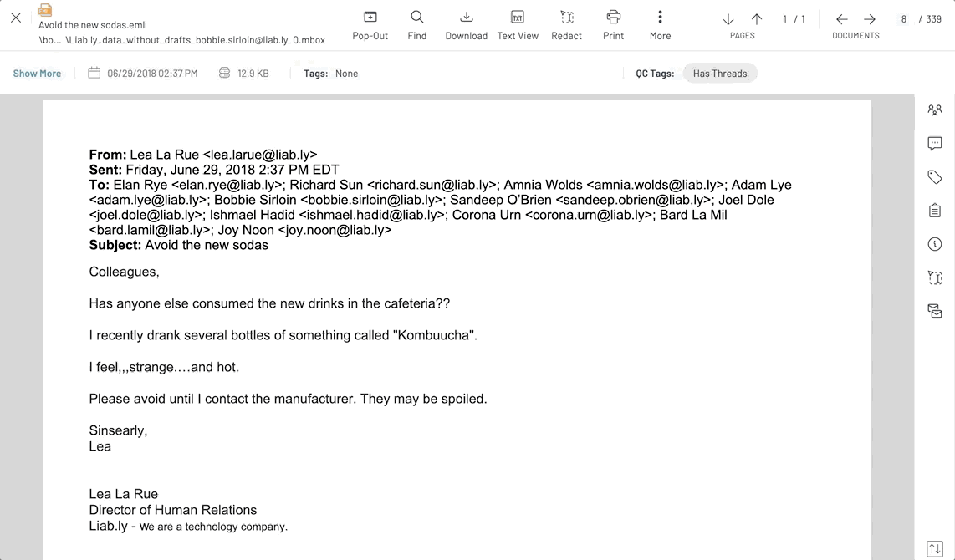Click the file name Avoid the new sodas.eml

click(x=92, y=25)
